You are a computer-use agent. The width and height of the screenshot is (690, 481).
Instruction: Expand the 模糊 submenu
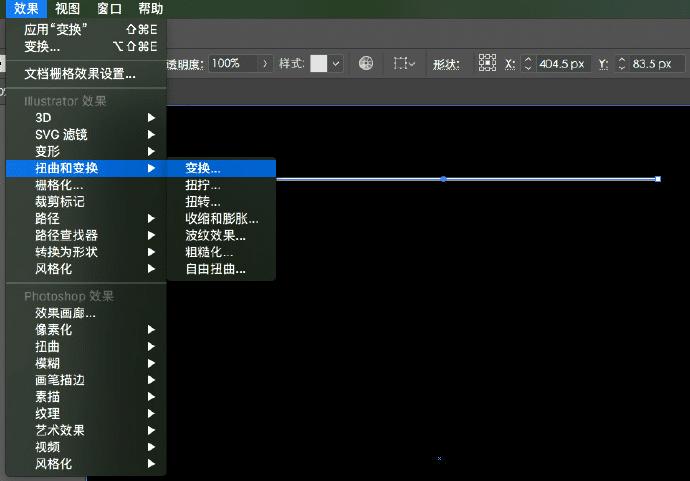tap(86, 363)
